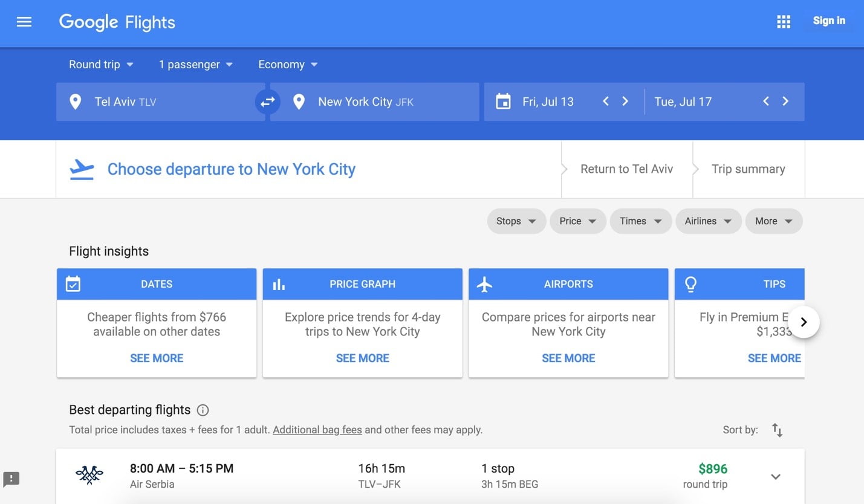This screenshot has width=864, height=504.
Task: Go to the Return to Tel Aviv step
Action: [x=626, y=169]
